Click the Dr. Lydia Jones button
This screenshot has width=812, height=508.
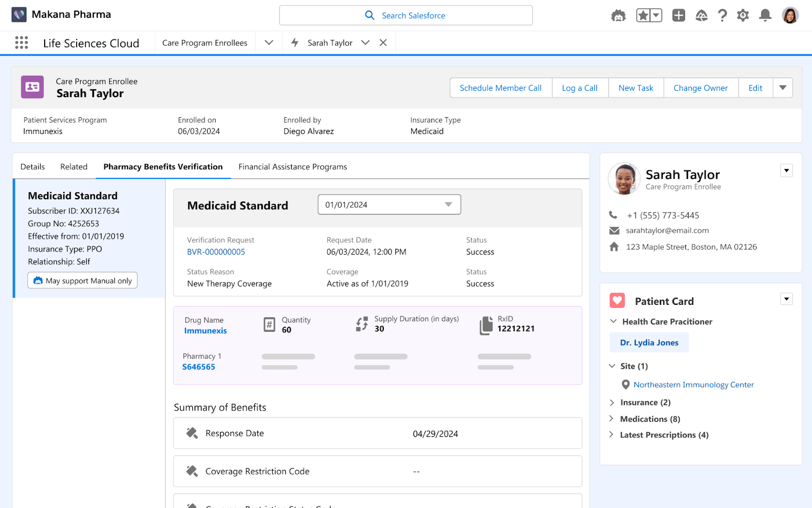point(649,342)
